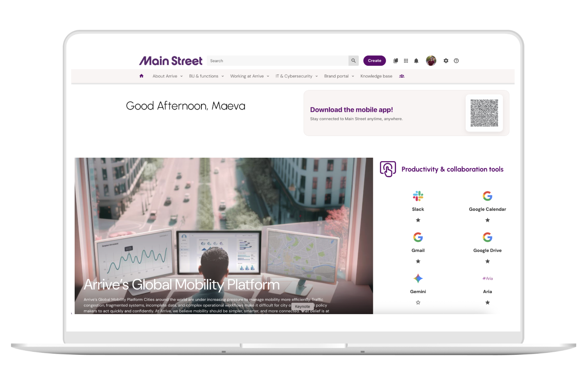The height and width of the screenshot is (374, 588).
Task: Open the Knowledge base menu item
Action: (x=376, y=76)
